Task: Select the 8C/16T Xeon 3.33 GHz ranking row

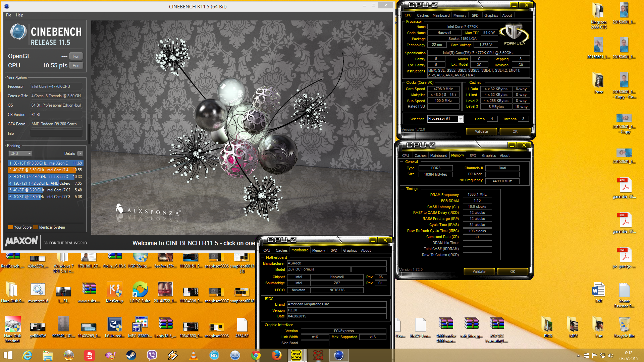Action: point(46,163)
